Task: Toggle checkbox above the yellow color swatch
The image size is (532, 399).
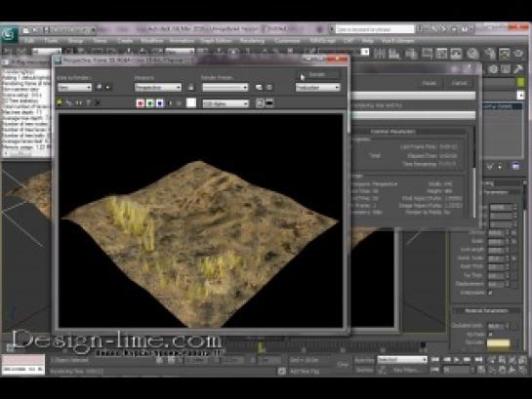Action: (x=490, y=335)
